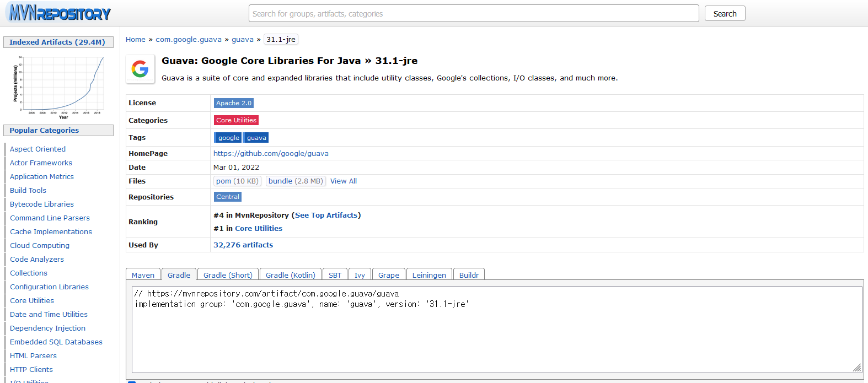Open Cloud Computing category

point(40,245)
